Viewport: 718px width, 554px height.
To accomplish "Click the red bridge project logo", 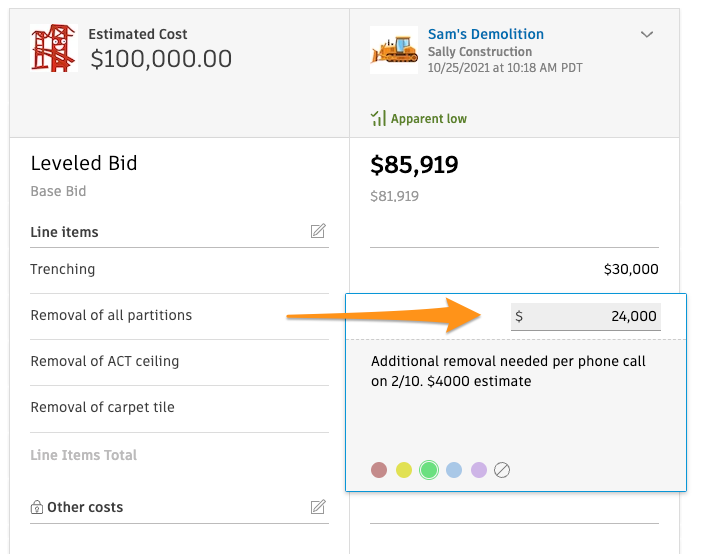I will coord(54,48).
